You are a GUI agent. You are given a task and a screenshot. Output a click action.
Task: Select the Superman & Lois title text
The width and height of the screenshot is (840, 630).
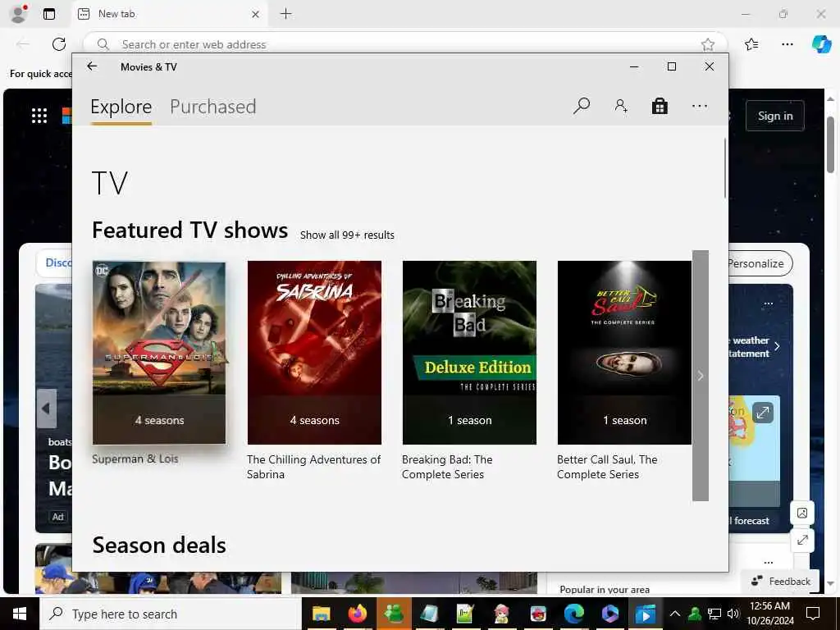click(x=135, y=459)
